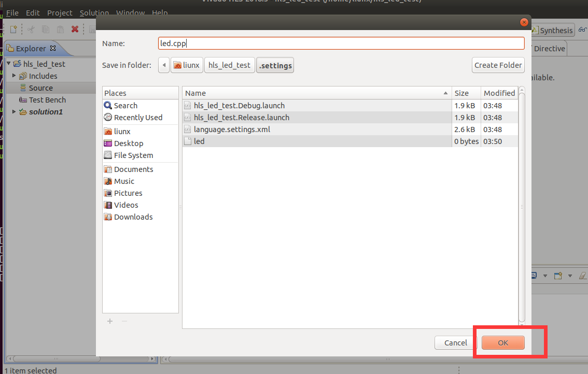
Task: Click the open console icon
Action: (x=558, y=276)
